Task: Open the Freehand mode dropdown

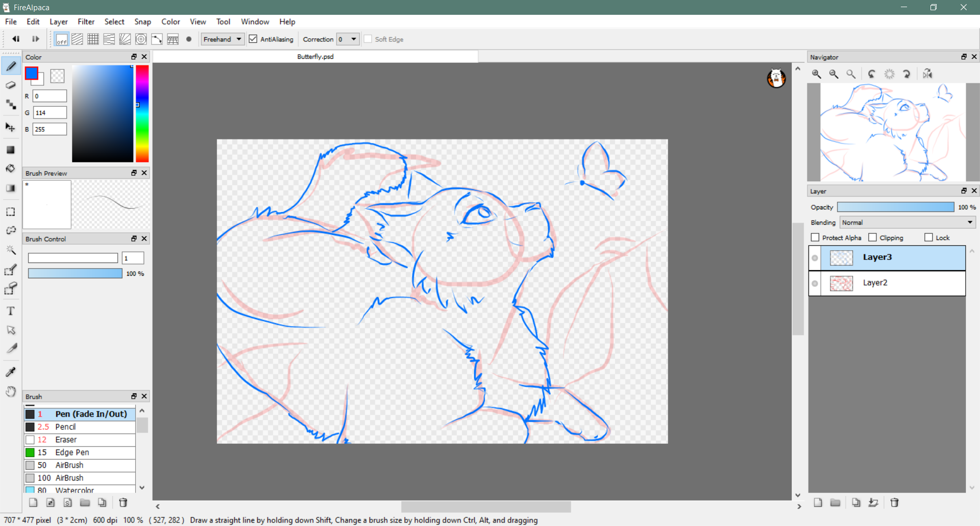Action: (223, 39)
